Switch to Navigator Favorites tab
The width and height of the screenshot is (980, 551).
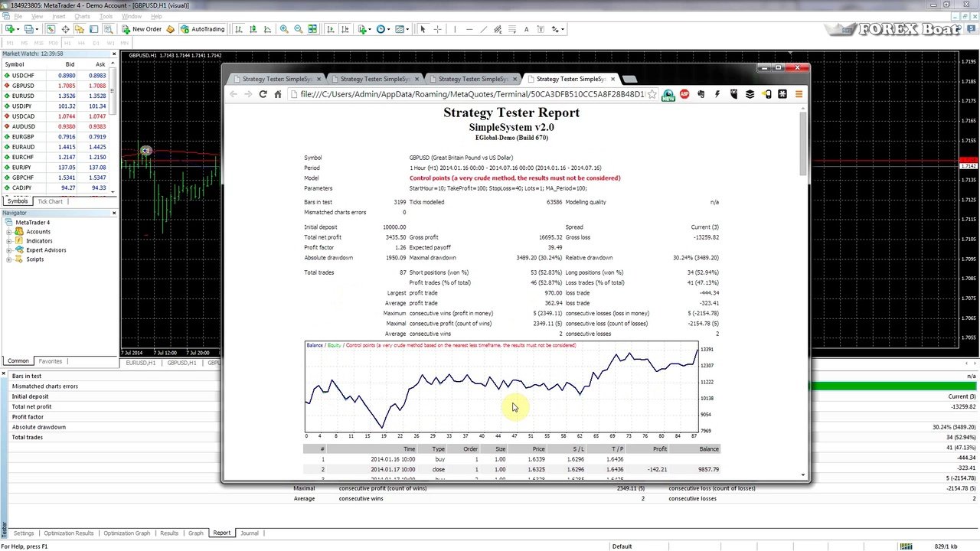(51, 361)
